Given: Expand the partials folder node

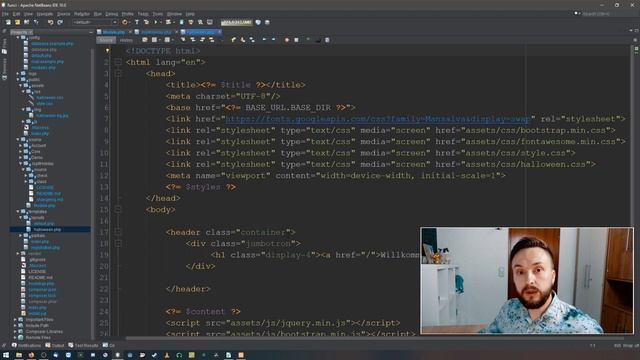Looking at the screenshot, I should tap(20, 236).
